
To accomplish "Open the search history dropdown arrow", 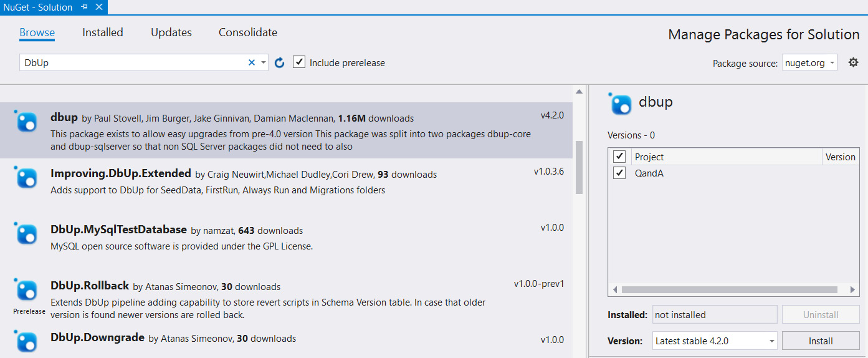I will tap(264, 62).
